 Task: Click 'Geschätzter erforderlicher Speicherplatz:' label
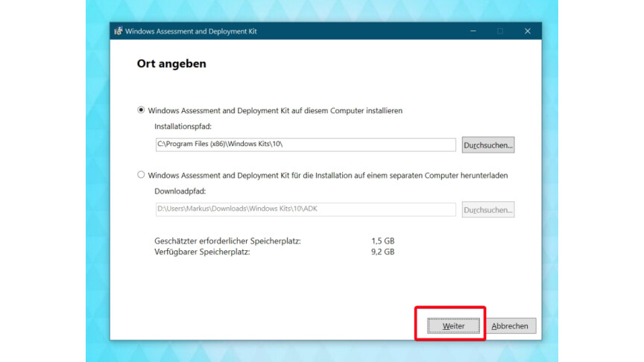pos(227,241)
